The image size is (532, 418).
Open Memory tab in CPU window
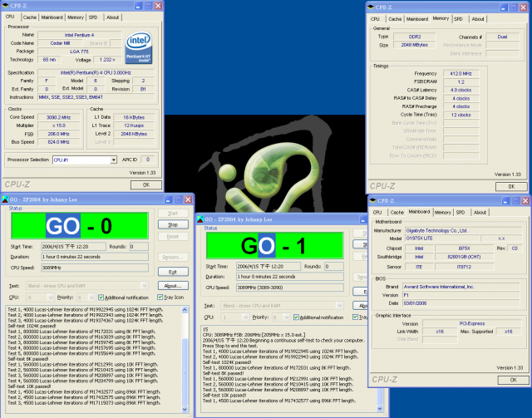[x=76, y=17]
